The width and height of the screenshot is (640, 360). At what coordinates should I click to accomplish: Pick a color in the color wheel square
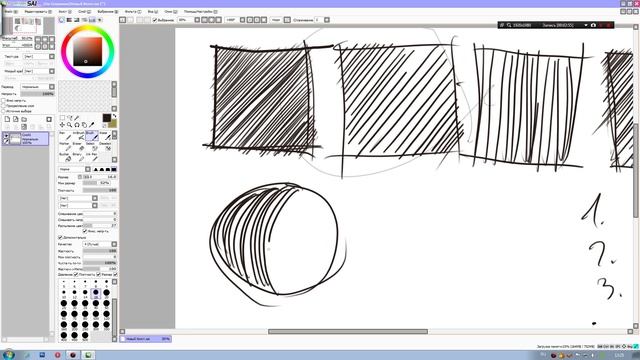[x=87, y=51]
